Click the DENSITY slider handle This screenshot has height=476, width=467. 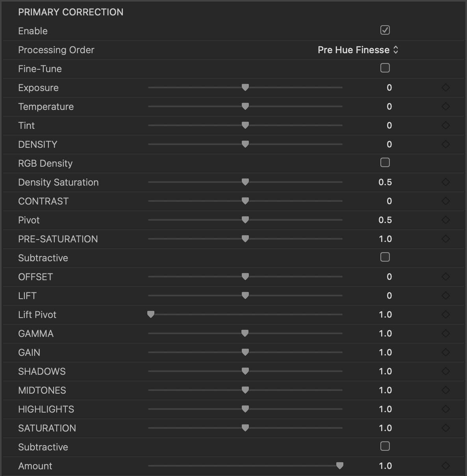pos(245,144)
